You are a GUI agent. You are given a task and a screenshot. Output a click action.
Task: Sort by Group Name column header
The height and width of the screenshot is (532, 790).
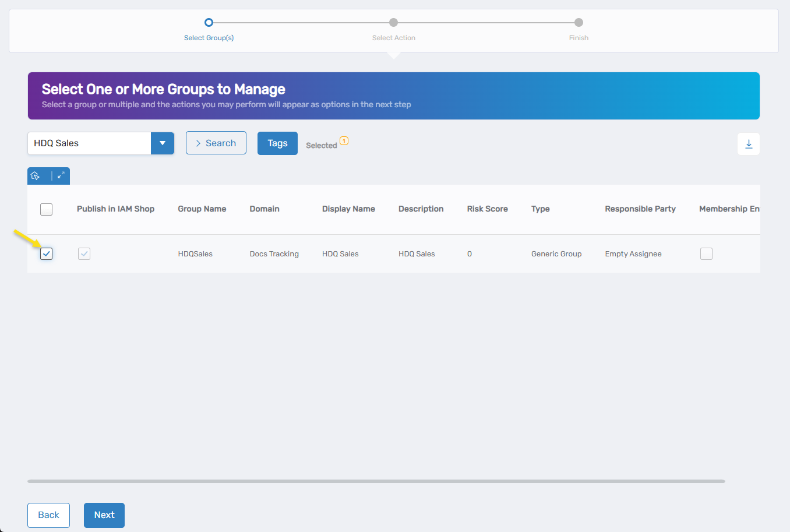pos(202,209)
